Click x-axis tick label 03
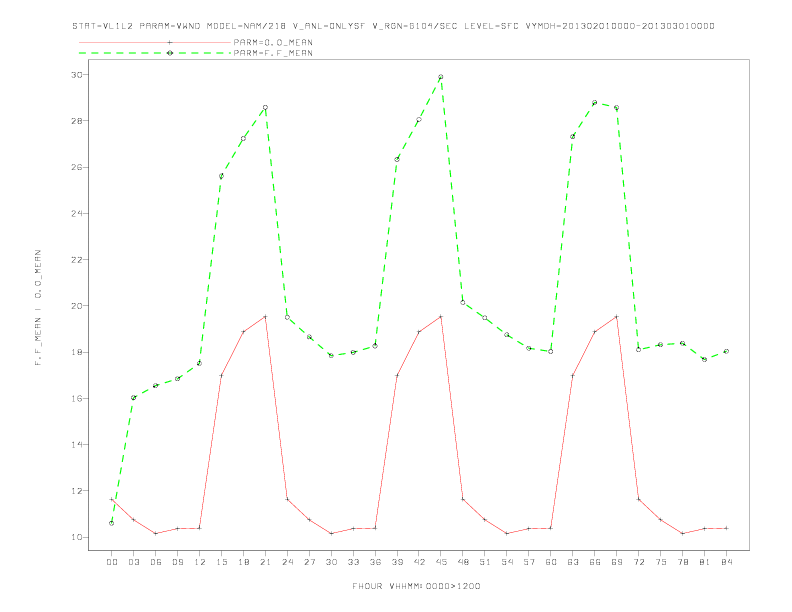Image resolution: width=792 pixels, height=612 pixels. (x=133, y=562)
